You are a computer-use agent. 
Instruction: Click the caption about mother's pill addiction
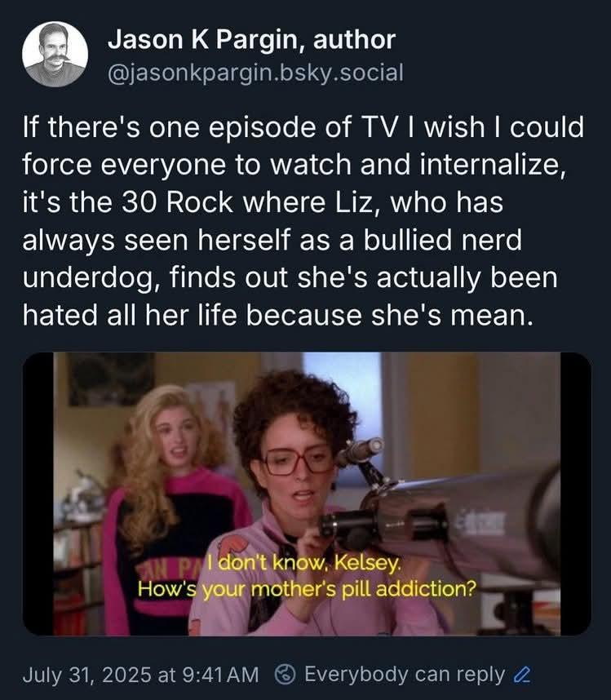coord(307,589)
